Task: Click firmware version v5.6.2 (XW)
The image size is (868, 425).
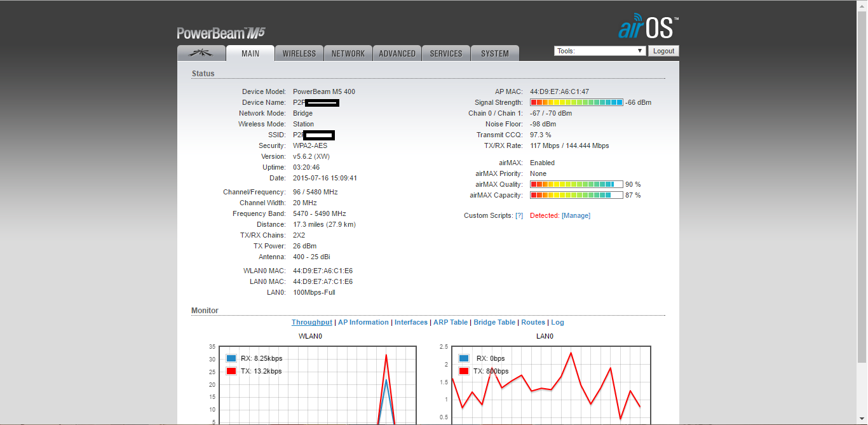Action: [311, 156]
